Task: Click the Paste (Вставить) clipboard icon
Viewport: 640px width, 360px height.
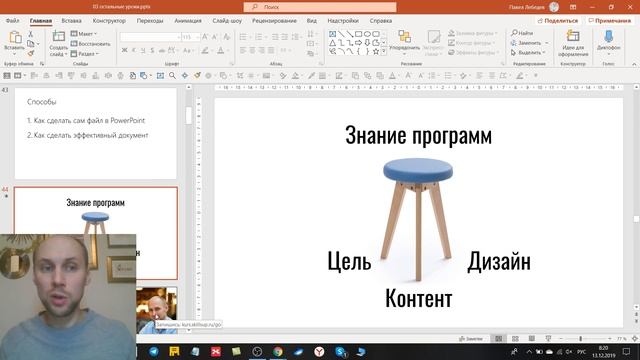Action: click(15, 37)
